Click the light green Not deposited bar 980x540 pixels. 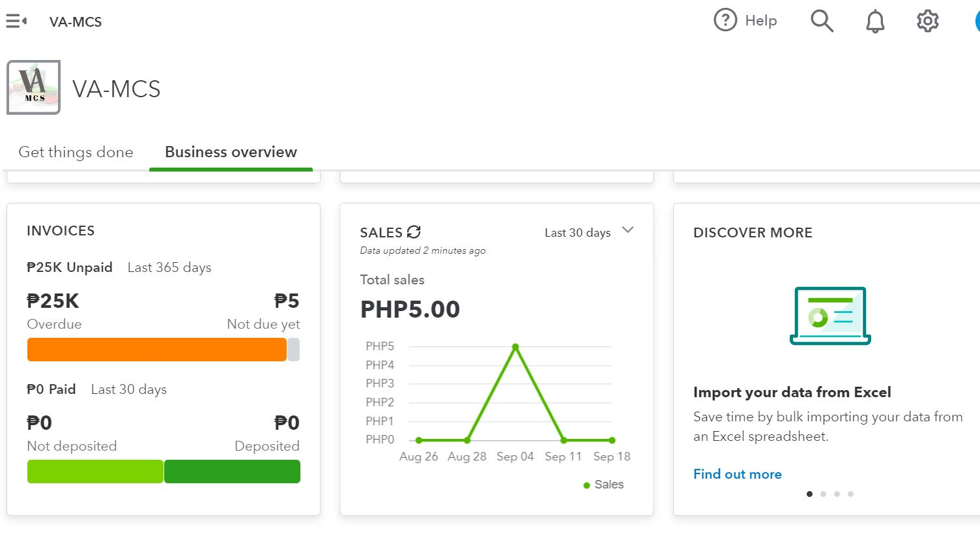pyautogui.click(x=95, y=472)
